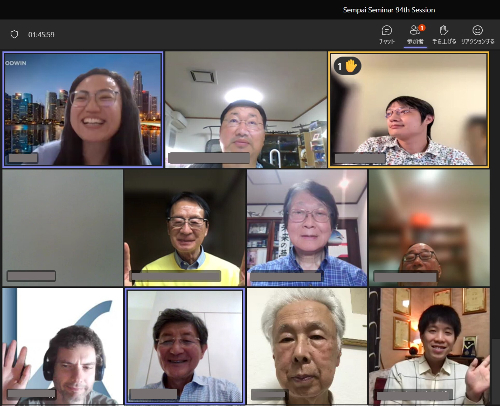Select the man in the yellow sweater
Screen dimensions: 500x406
point(185,228)
